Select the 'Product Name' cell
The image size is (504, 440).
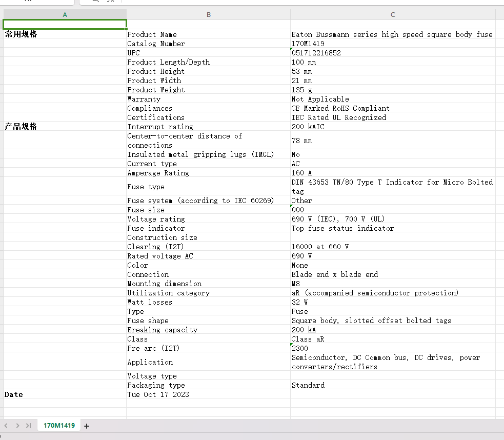click(x=208, y=34)
